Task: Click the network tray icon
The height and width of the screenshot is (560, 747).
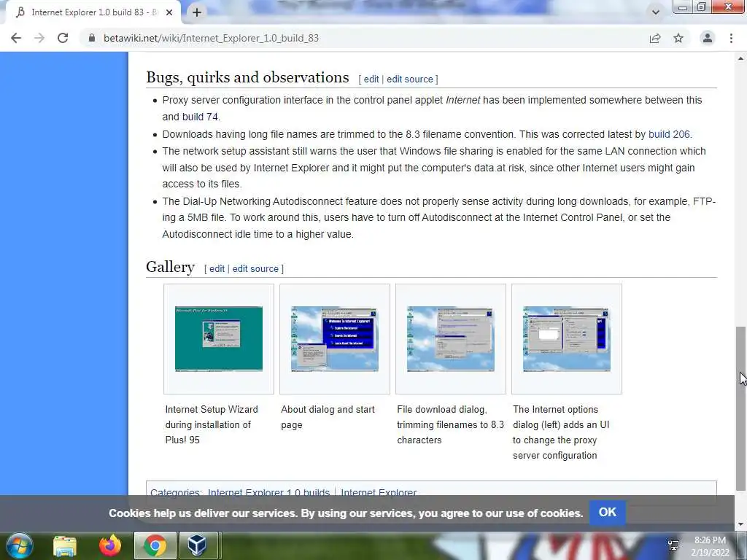Action: click(673, 545)
